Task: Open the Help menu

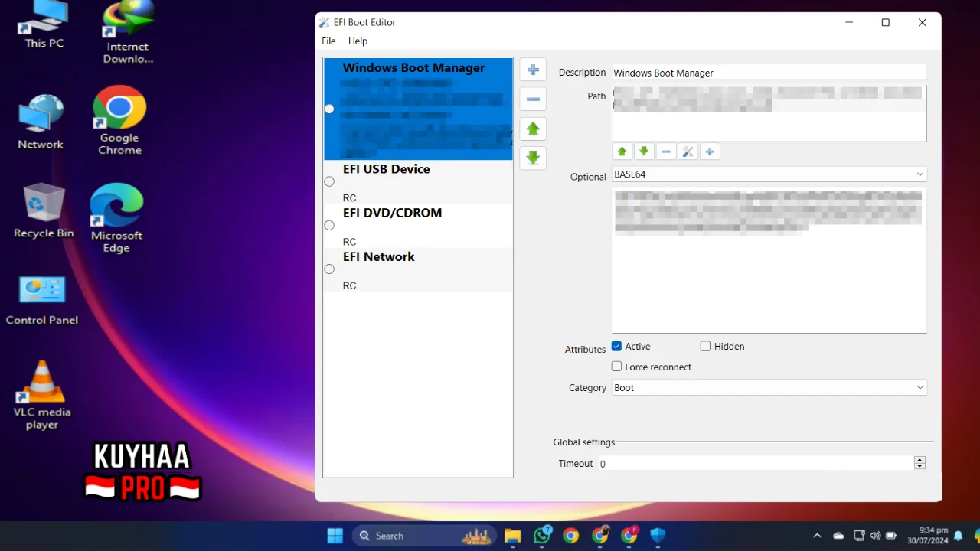Action: tap(358, 41)
